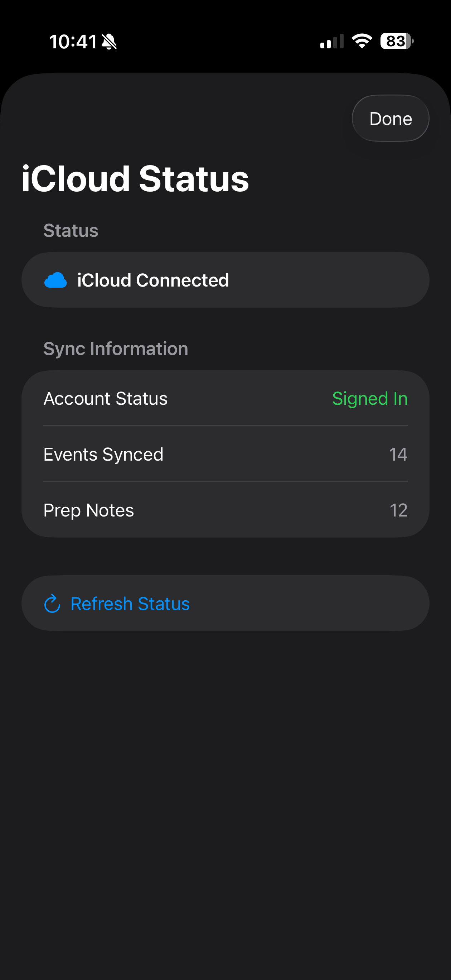Tap the Sync Information section header

(x=116, y=349)
